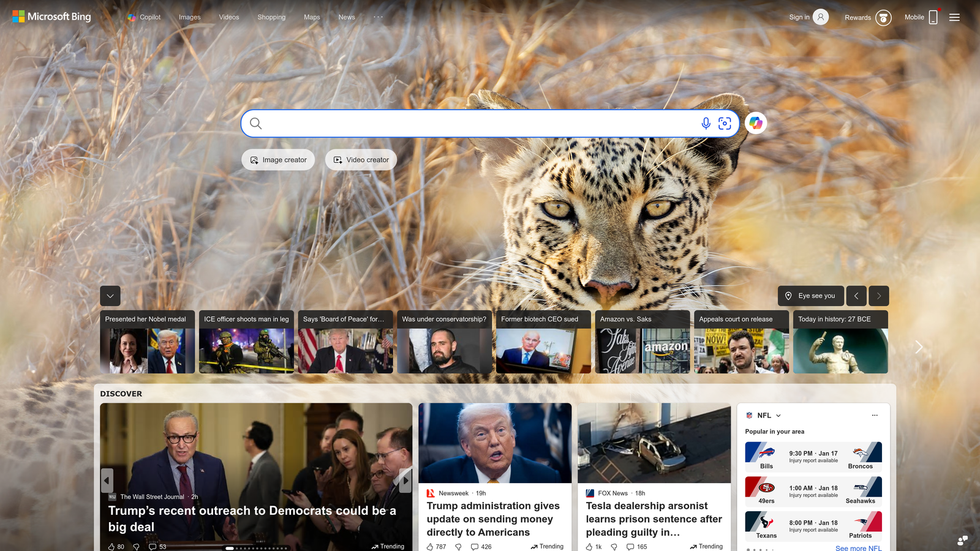Open Rewards using its icon
Viewport: 980px width, 551px height.
[883, 18]
